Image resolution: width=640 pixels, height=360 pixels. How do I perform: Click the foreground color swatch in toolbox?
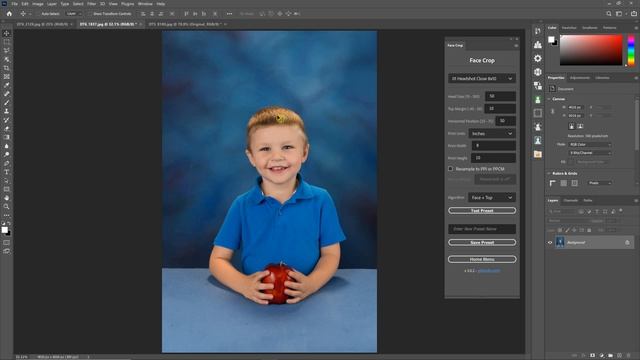click(x=4, y=230)
